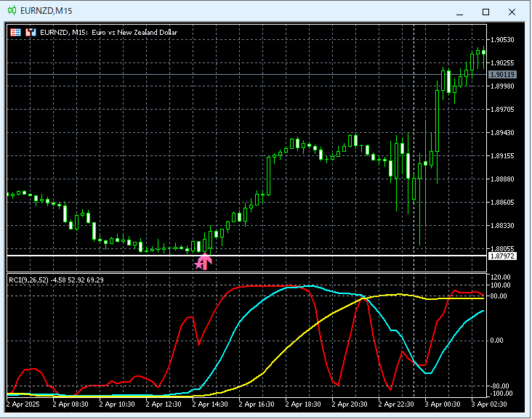Click the 0.00 RCI scale level
This screenshot has height=419, width=532.
tap(497, 341)
